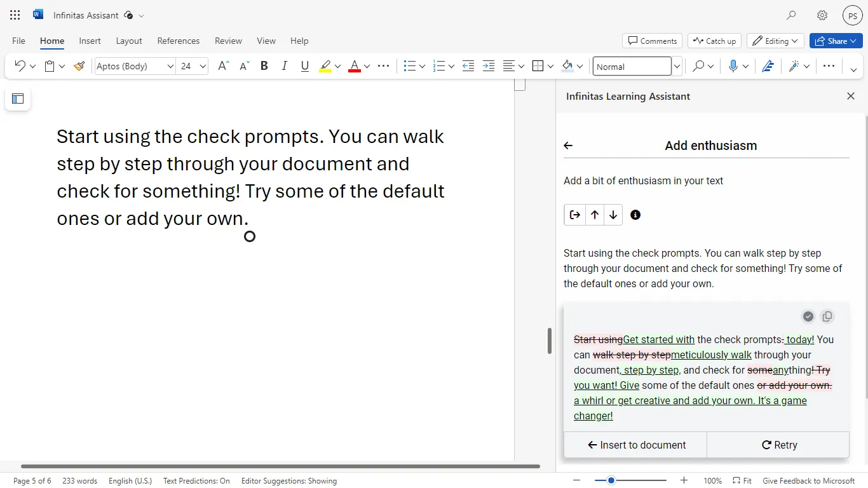Open highlight color dropdown arrow
The width and height of the screenshot is (868, 488).
pyautogui.click(x=337, y=66)
